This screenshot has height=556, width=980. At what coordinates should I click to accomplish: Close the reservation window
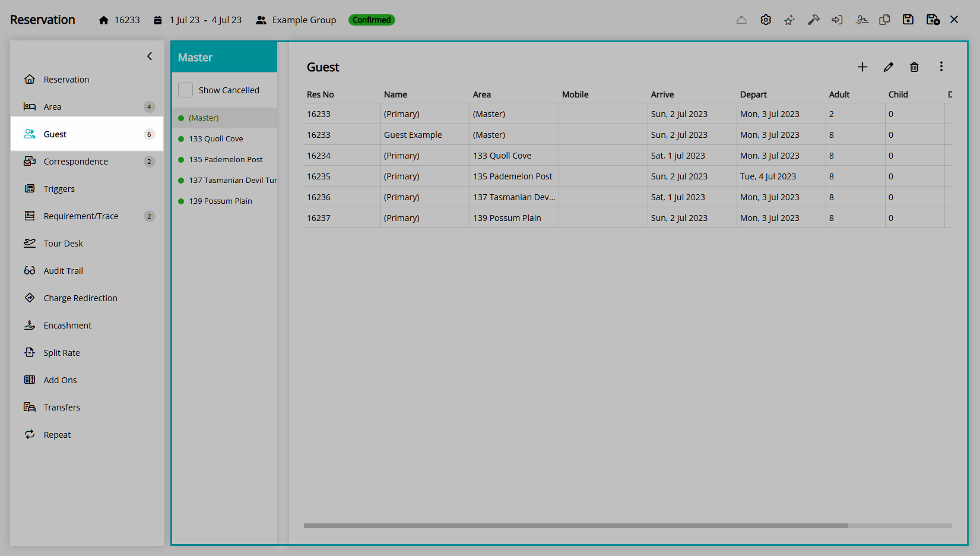(x=954, y=20)
